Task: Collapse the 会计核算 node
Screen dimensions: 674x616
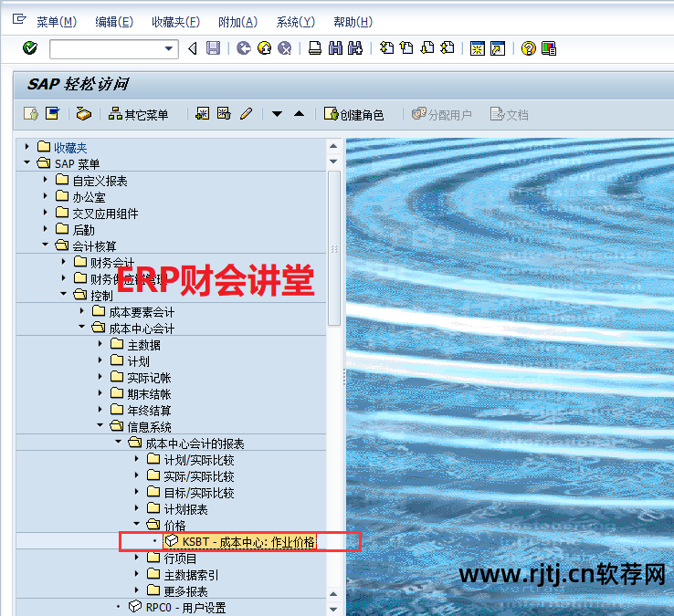Action: pos(45,245)
